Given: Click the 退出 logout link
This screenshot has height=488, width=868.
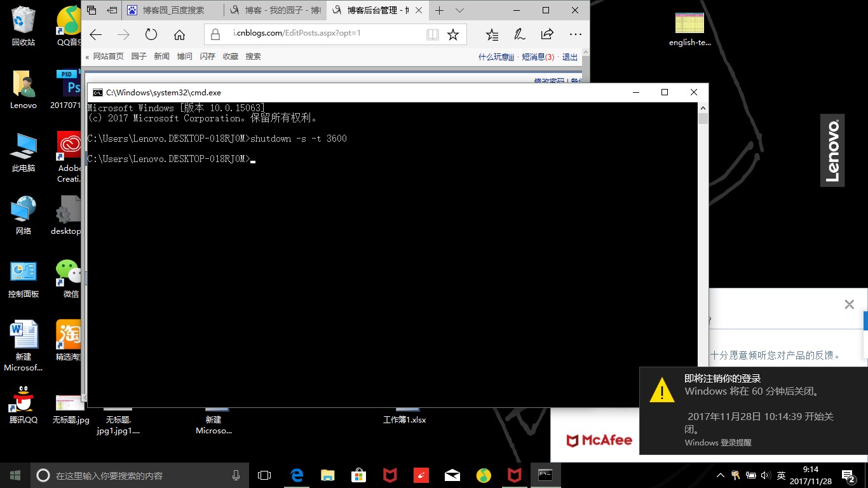Looking at the screenshot, I should point(570,57).
